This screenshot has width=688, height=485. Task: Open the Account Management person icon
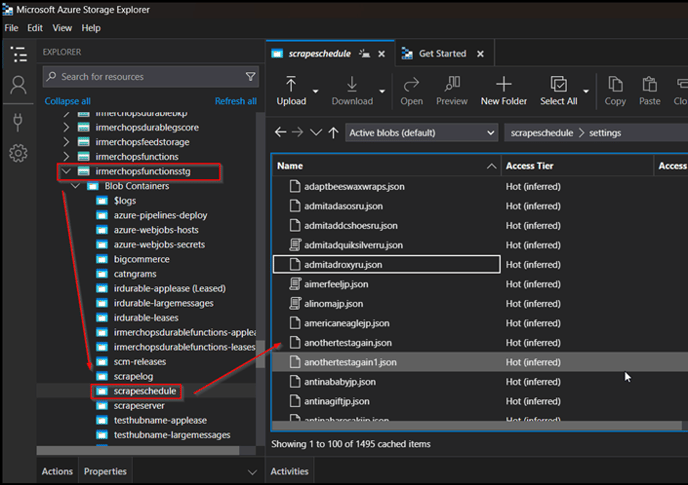coord(18,85)
